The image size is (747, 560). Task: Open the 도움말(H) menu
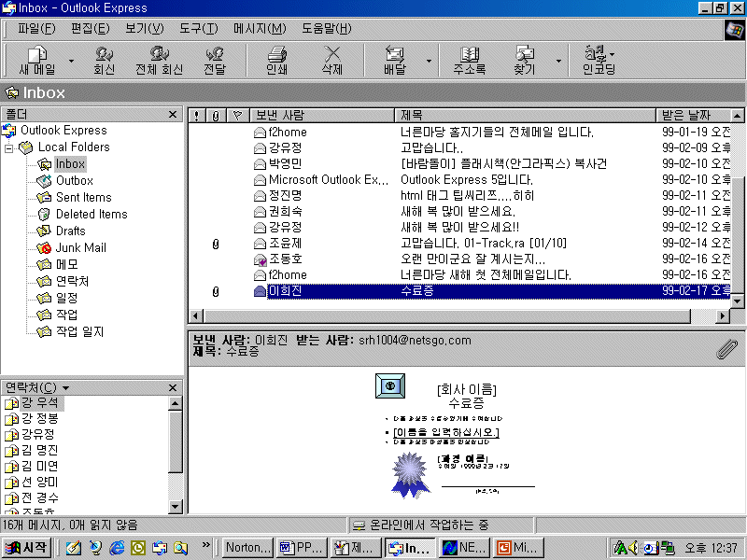(x=326, y=29)
